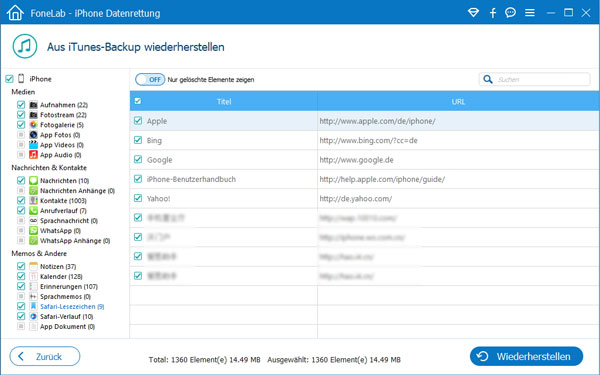
Task: Click the App Fotos icon
Action: click(x=33, y=135)
